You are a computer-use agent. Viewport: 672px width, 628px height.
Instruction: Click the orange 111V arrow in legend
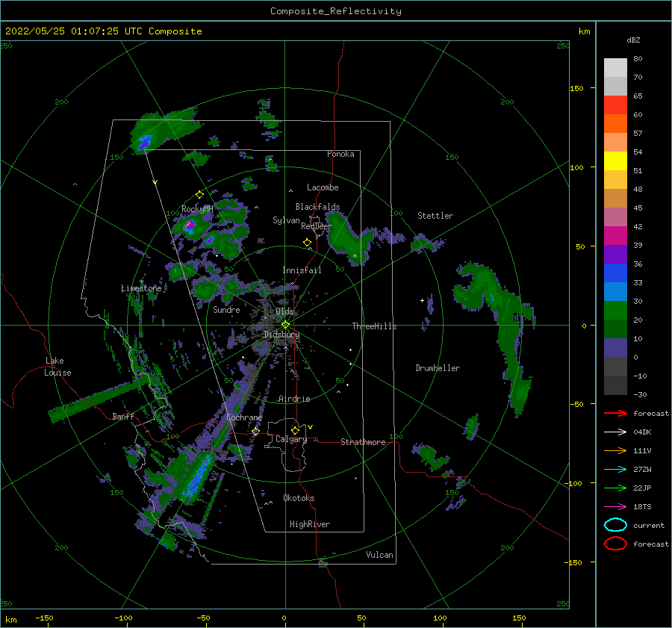click(615, 450)
